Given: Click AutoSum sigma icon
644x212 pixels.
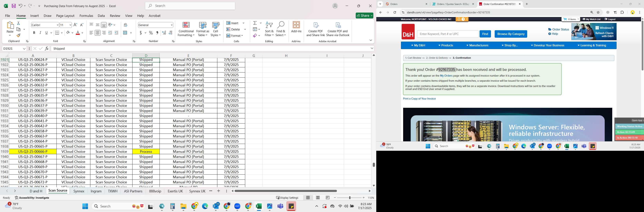Looking at the screenshot, I should (255, 23).
